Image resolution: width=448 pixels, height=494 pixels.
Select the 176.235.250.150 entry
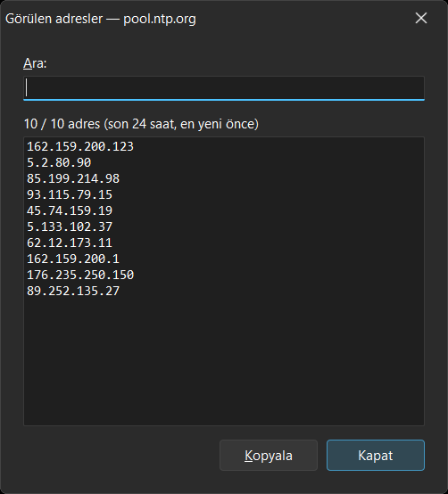pyautogui.click(x=80, y=275)
